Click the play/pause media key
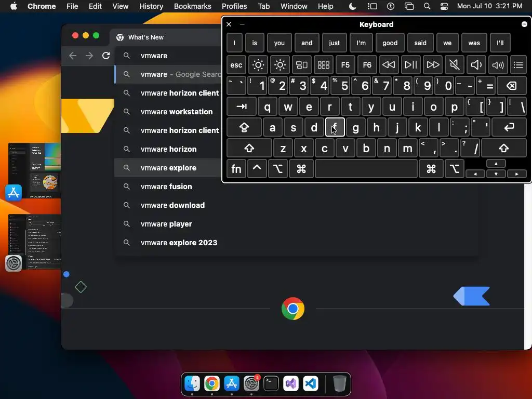The image size is (532, 399). point(410,64)
